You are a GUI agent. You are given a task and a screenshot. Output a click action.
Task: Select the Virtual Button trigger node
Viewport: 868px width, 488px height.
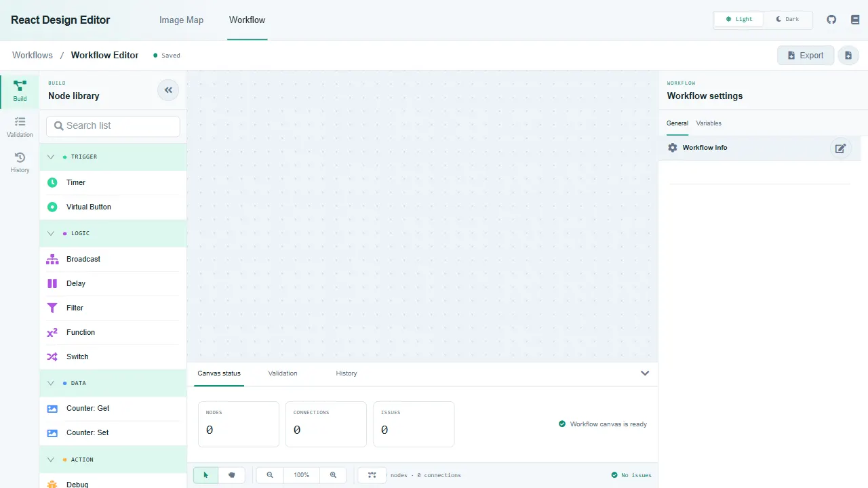[x=113, y=207]
